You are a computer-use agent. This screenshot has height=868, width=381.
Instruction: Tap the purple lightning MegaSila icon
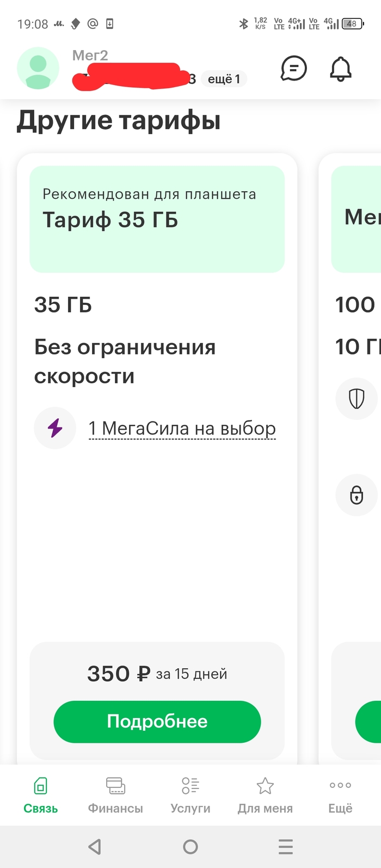tap(55, 428)
